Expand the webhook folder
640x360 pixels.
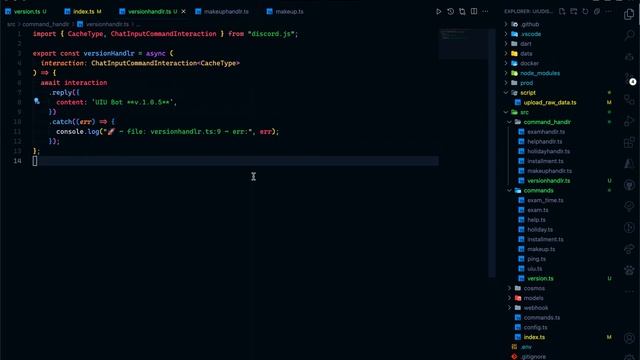click(536, 308)
